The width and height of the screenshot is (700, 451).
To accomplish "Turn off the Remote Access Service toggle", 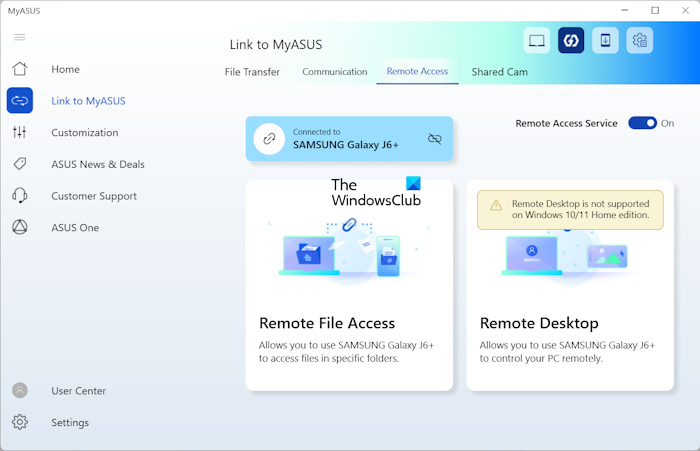I will (x=642, y=123).
